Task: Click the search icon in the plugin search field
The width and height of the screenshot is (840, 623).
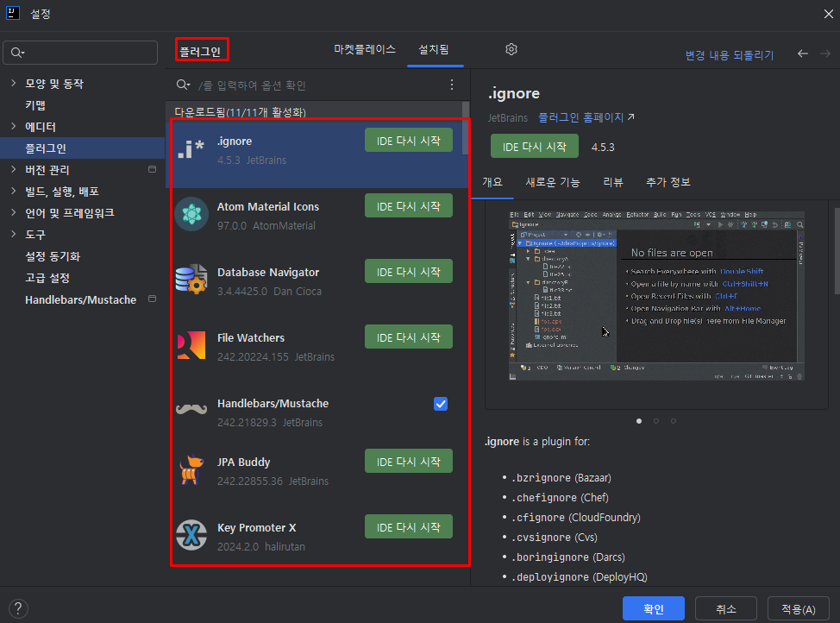Action: click(x=183, y=85)
